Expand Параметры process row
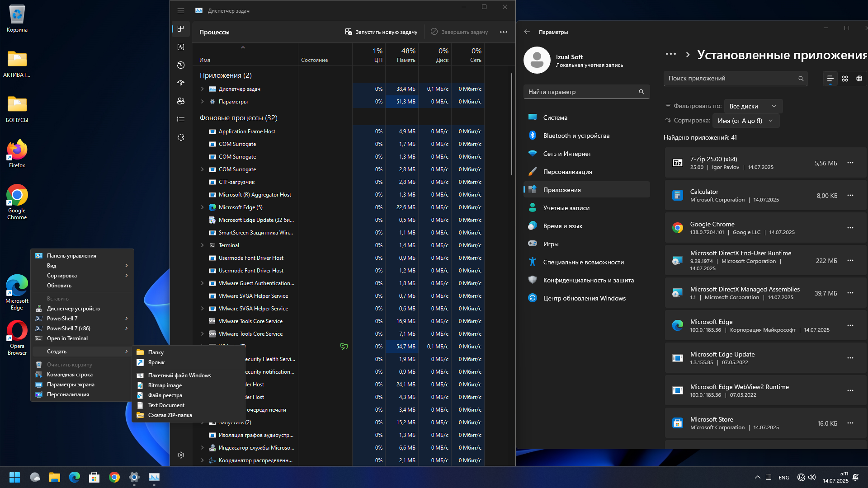Screen dimensions: 868x488 pyautogui.click(x=203, y=102)
